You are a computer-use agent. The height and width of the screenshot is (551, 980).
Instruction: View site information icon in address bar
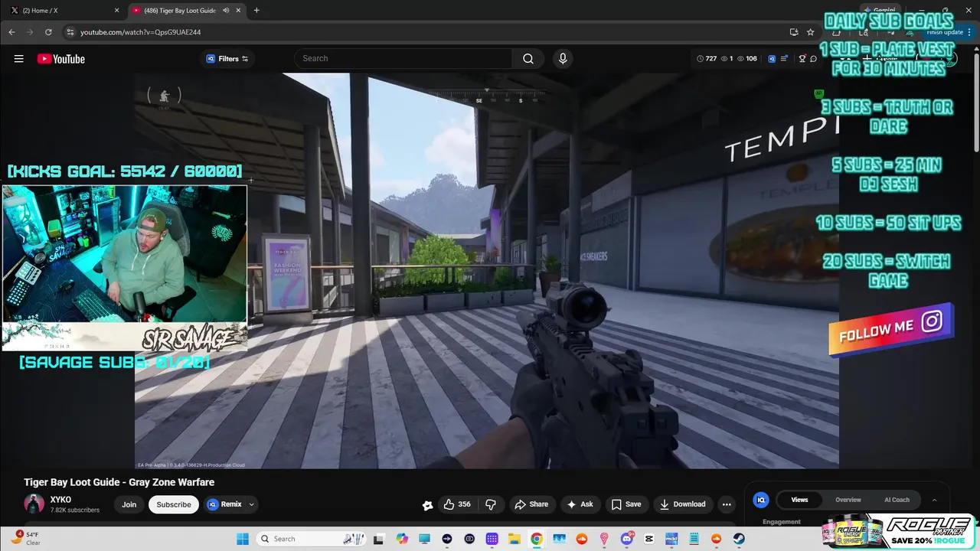click(x=70, y=32)
